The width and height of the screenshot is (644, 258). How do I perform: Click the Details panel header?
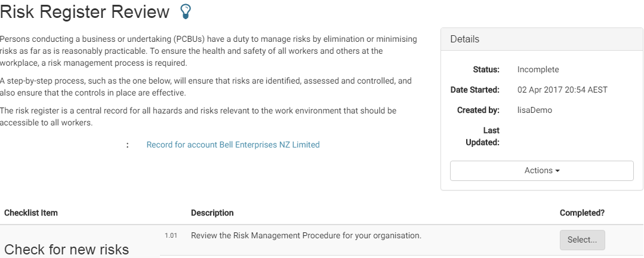542,39
